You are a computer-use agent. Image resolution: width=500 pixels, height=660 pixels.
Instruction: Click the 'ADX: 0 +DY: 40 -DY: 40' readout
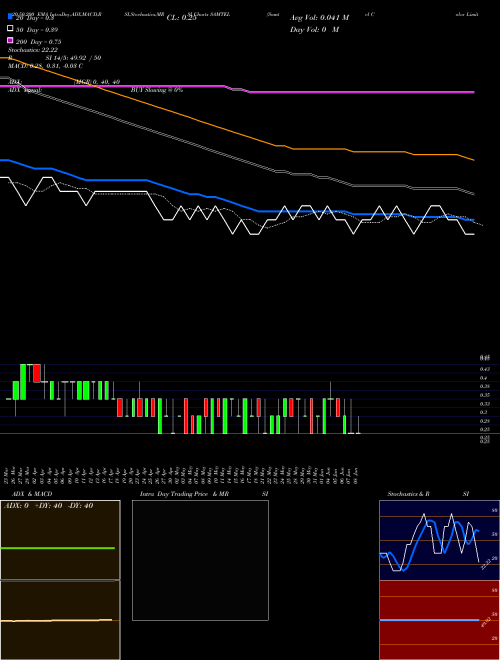48,506
